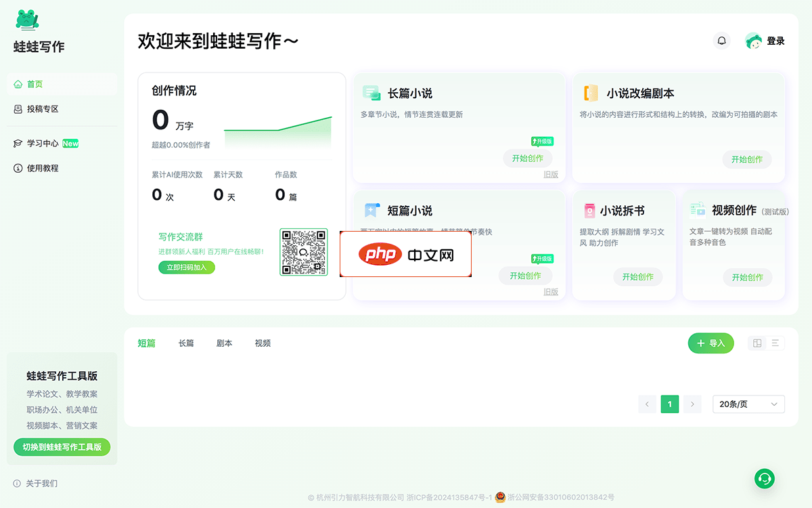Open the 浙公网安备33010602013842号 link

pyautogui.click(x=561, y=497)
